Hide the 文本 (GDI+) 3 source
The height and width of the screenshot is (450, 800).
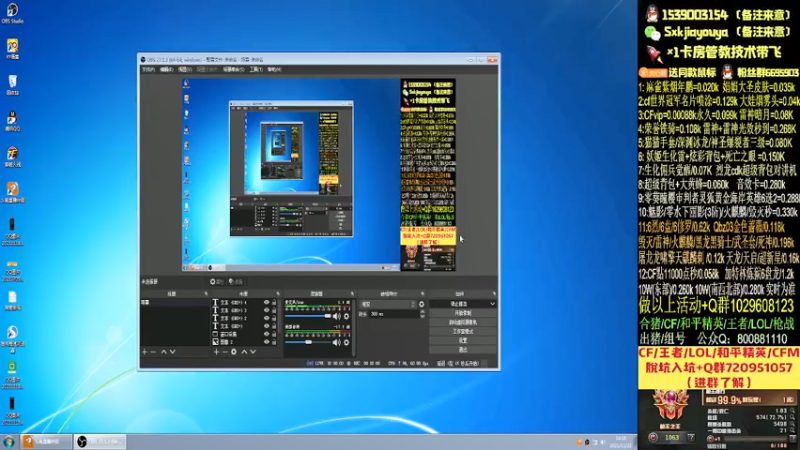click(266, 310)
